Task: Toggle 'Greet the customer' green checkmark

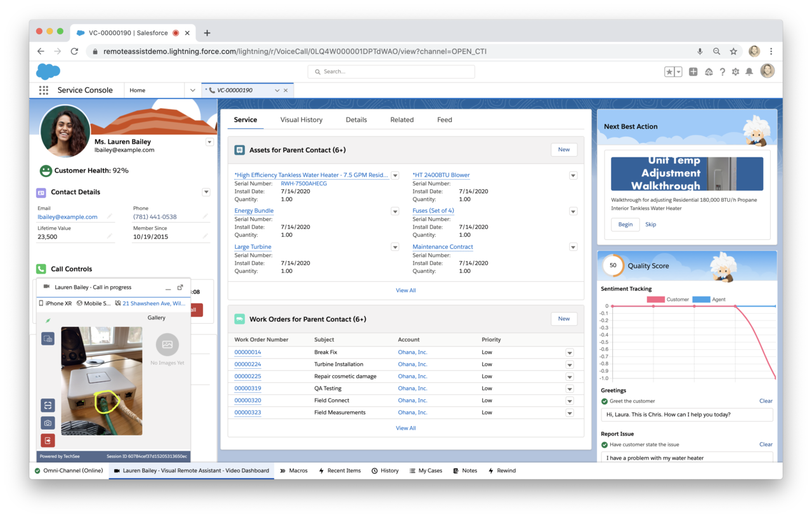Action: tap(605, 401)
